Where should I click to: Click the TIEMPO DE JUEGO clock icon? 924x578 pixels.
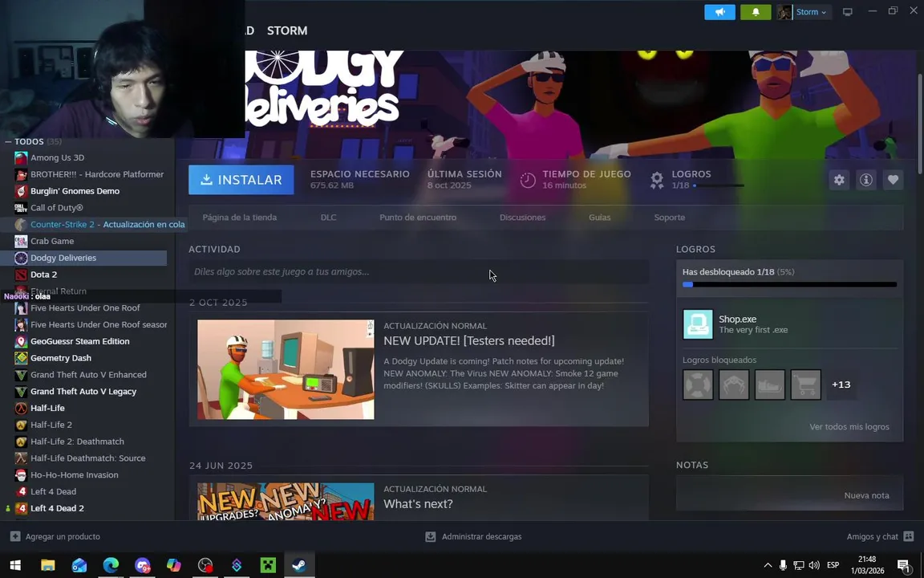[x=528, y=180]
